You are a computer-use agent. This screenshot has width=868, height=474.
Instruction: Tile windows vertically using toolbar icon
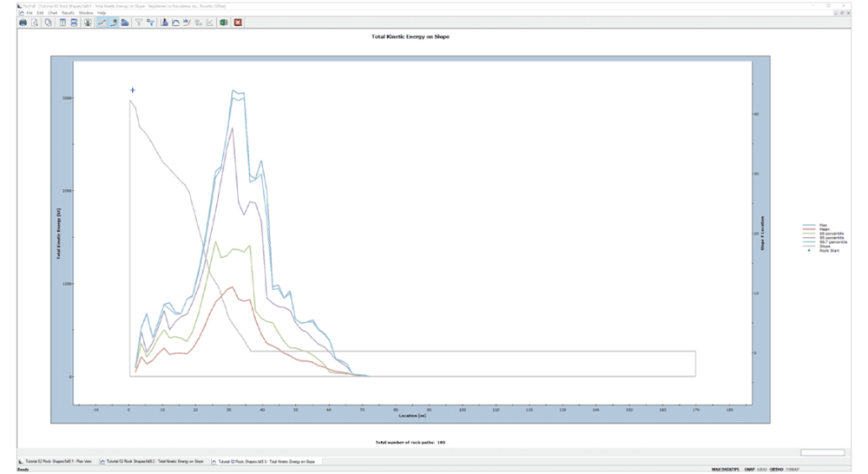pos(62,23)
